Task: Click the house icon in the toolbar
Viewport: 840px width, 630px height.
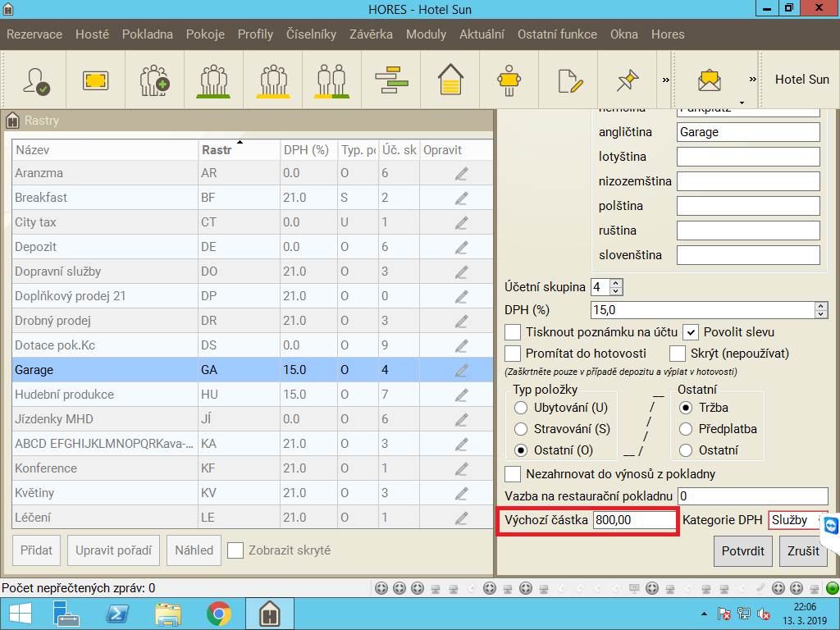Action: pyautogui.click(x=450, y=80)
